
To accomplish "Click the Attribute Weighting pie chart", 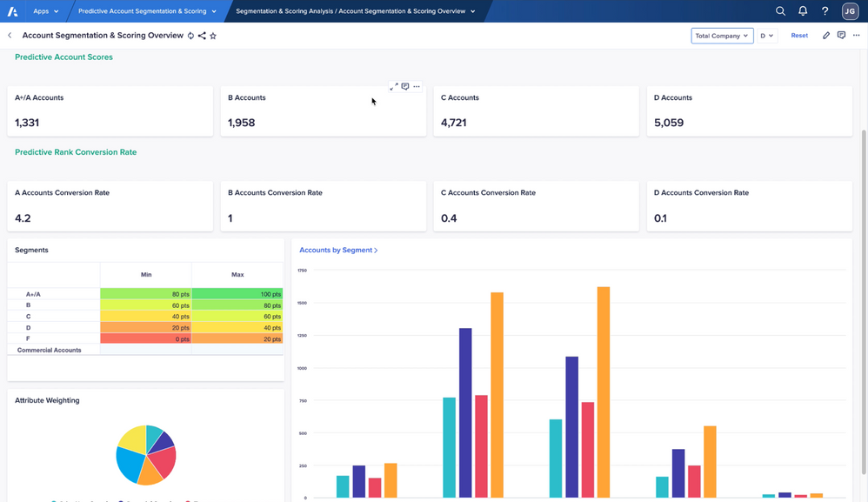I will click(x=146, y=455).
